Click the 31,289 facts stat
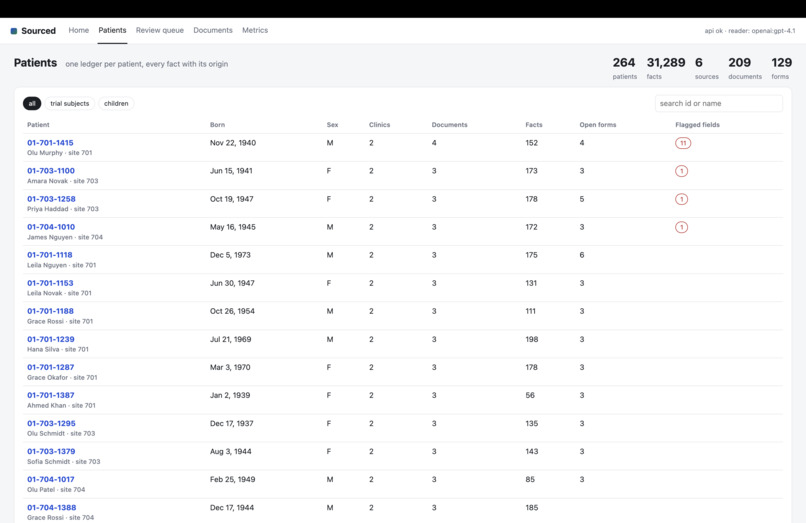Viewport: 806px width, 523px height. (x=666, y=68)
